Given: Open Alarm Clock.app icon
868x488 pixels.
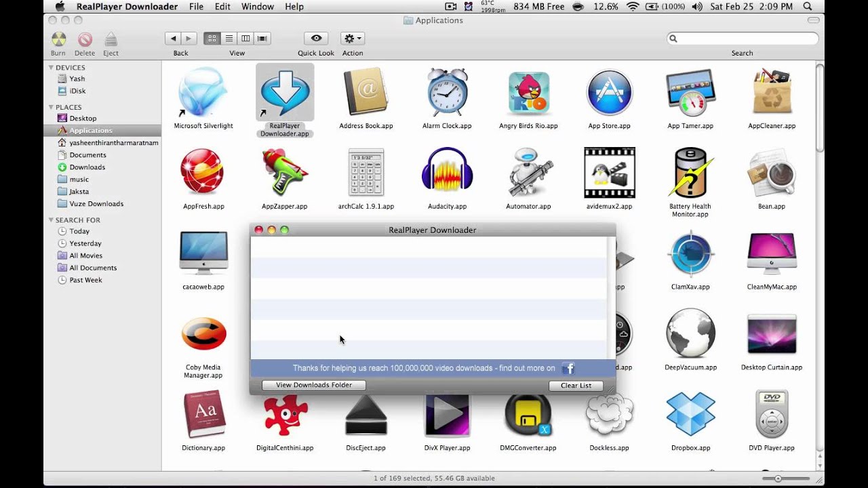Looking at the screenshot, I should click(x=447, y=92).
